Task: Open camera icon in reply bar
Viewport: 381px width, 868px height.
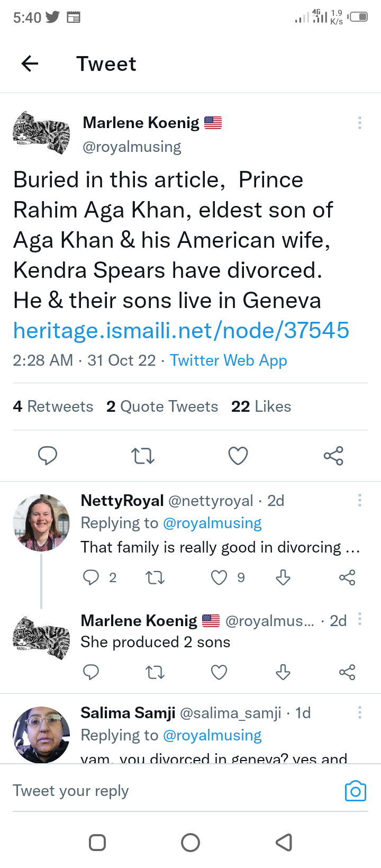Action: tap(356, 791)
